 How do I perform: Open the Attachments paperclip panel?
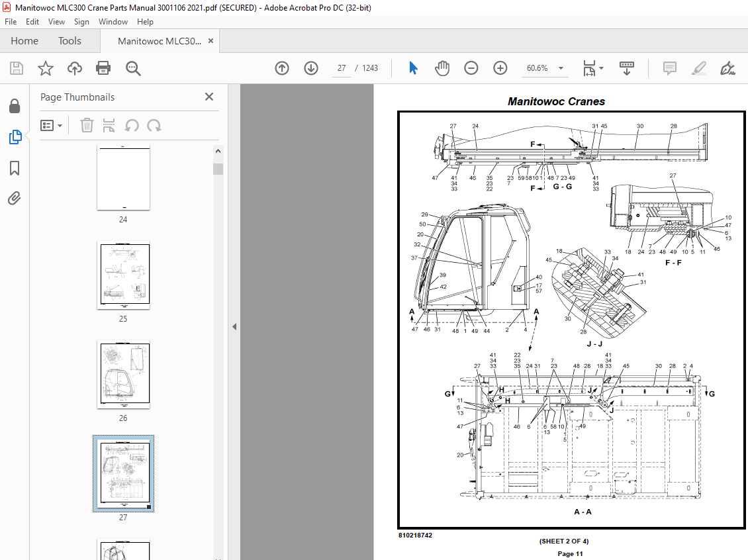[x=15, y=198]
